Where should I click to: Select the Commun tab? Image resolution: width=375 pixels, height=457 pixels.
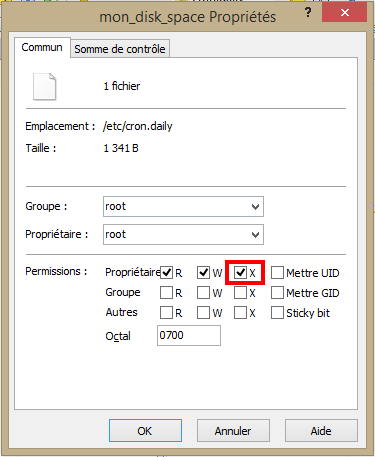[x=42, y=47]
